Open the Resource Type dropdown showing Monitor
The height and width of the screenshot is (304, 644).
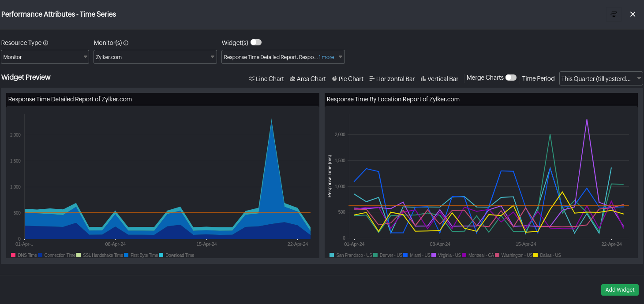[45, 57]
